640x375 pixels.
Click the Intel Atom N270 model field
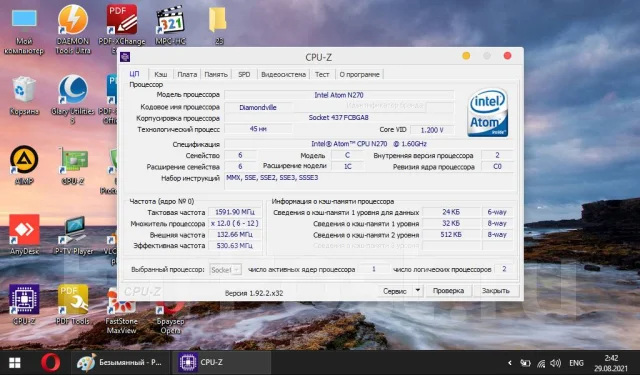pos(339,95)
